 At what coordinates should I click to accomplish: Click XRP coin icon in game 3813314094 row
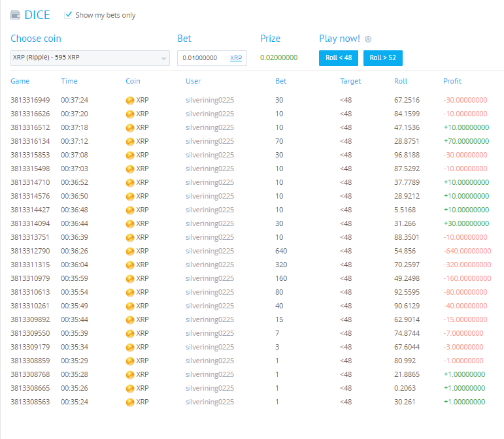pyautogui.click(x=130, y=223)
